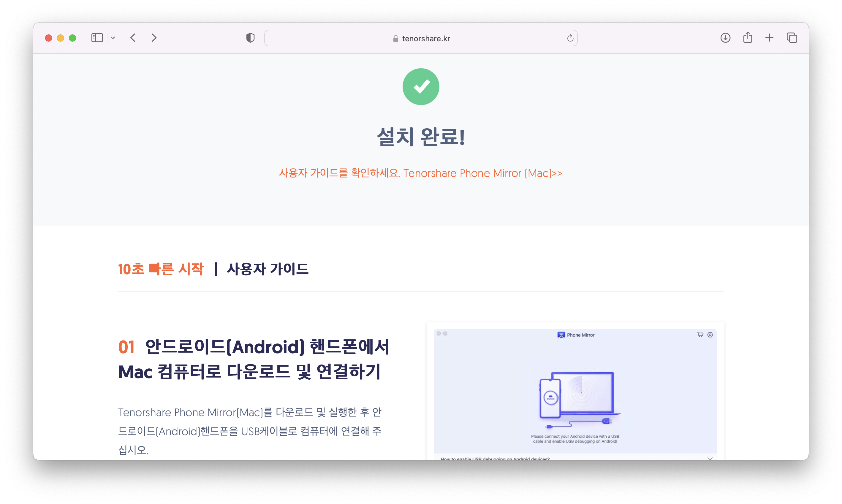Screen dimensions: 842x504
Task: Go back to the previous page
Action: 133,38
